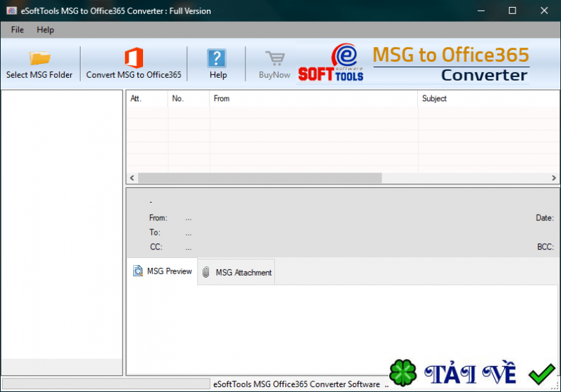This screenshot has width=561, height=392.
Task: Click the 'MSG to Office365' banner title
Action: (x=451, y=55)
